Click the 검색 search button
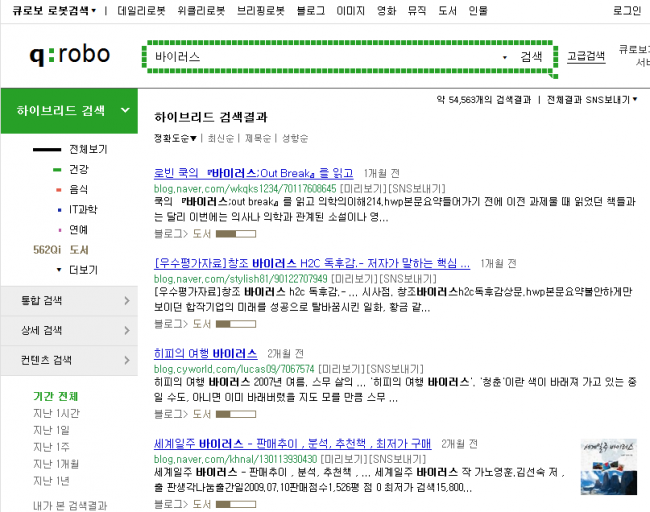The width and height of the screenshot is (650, 512). 532,57
